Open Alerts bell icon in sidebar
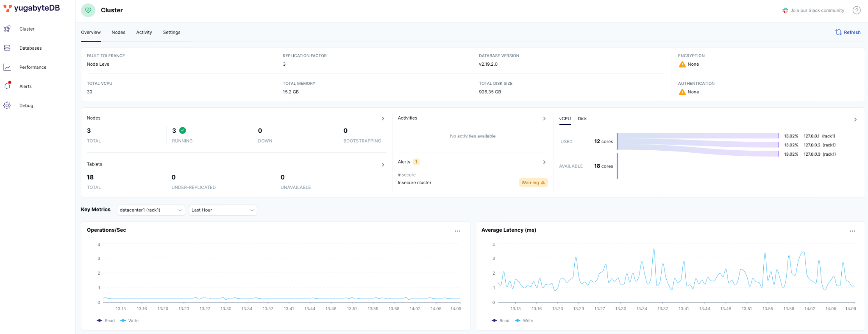Screen dimensions: 868x334 click(7, 86)
